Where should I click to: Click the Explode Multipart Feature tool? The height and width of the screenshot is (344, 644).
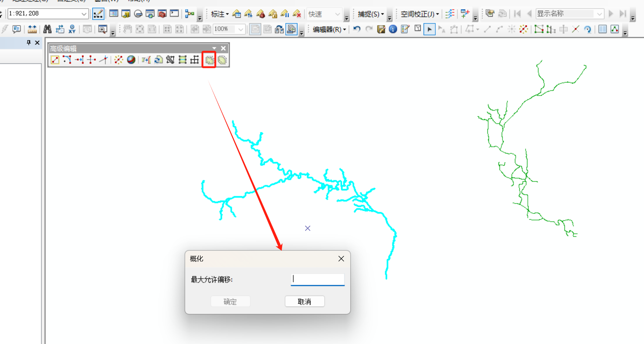(118, 60)
